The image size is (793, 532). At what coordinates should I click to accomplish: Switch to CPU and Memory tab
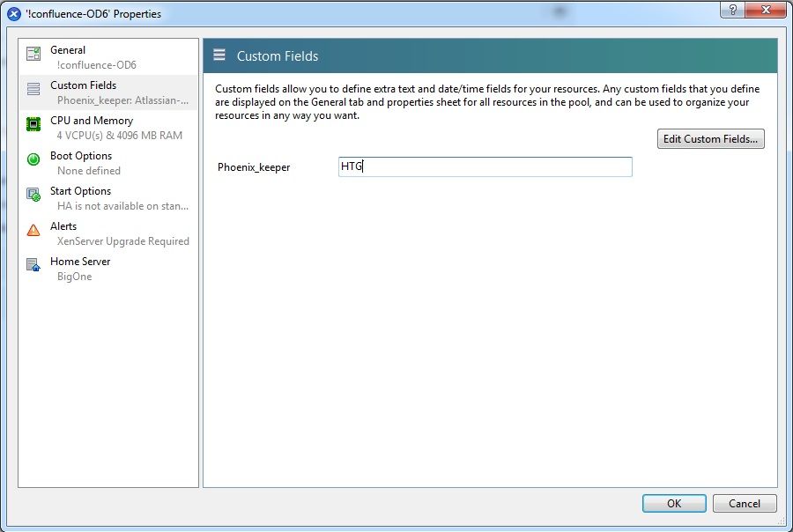point(108,128)
